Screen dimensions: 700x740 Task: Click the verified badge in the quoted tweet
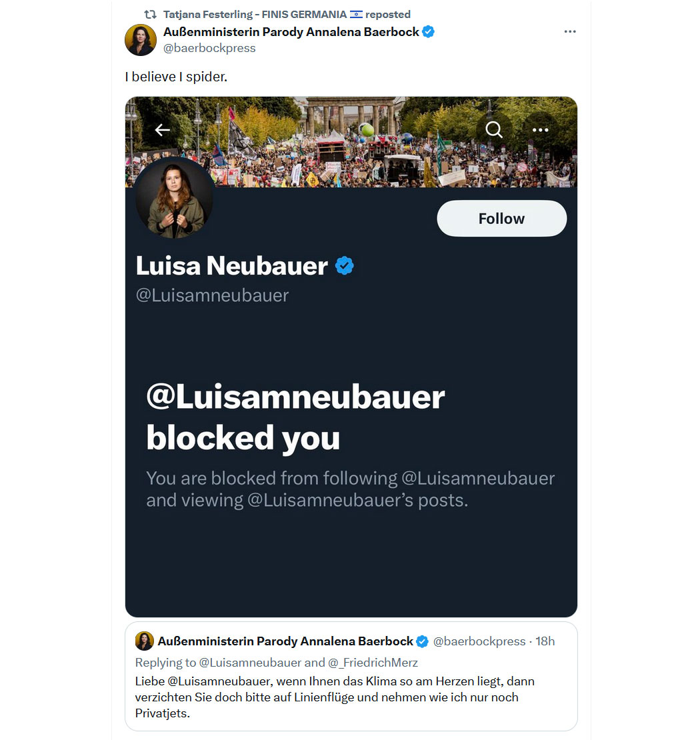point(422,641)
